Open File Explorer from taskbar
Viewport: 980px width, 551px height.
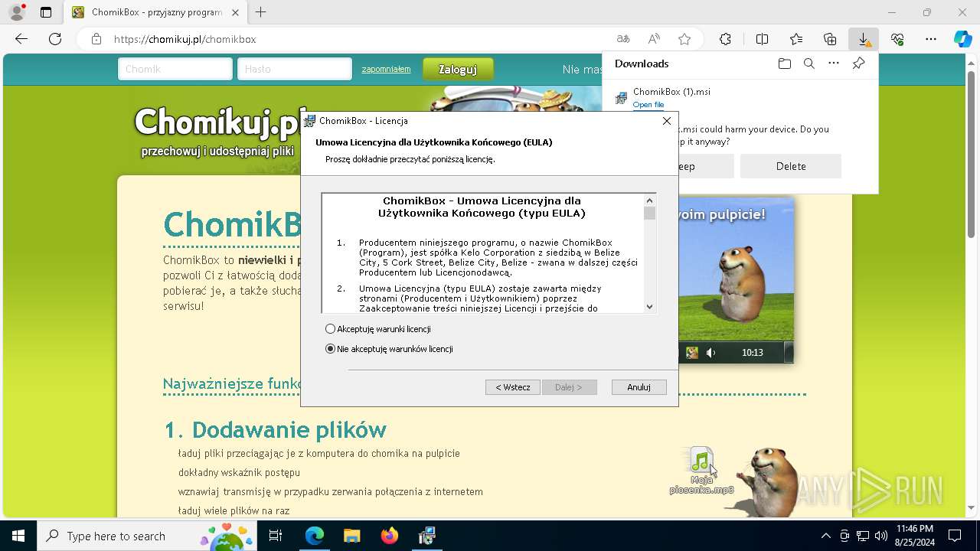[x=351, y=536]
